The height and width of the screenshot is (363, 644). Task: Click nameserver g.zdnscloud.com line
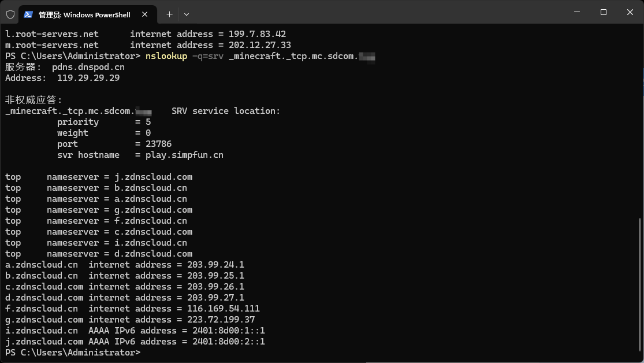tap(99, 210)
